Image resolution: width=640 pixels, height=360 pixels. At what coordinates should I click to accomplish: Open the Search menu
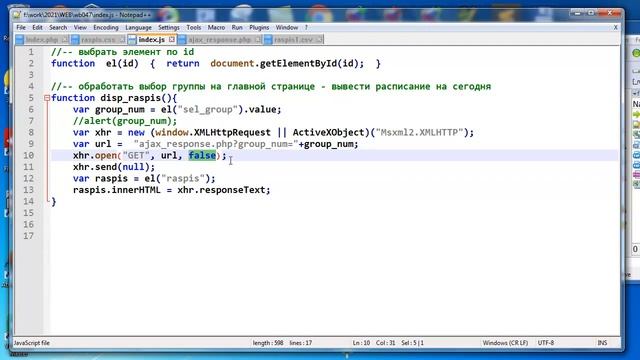(x=58, y=27)
